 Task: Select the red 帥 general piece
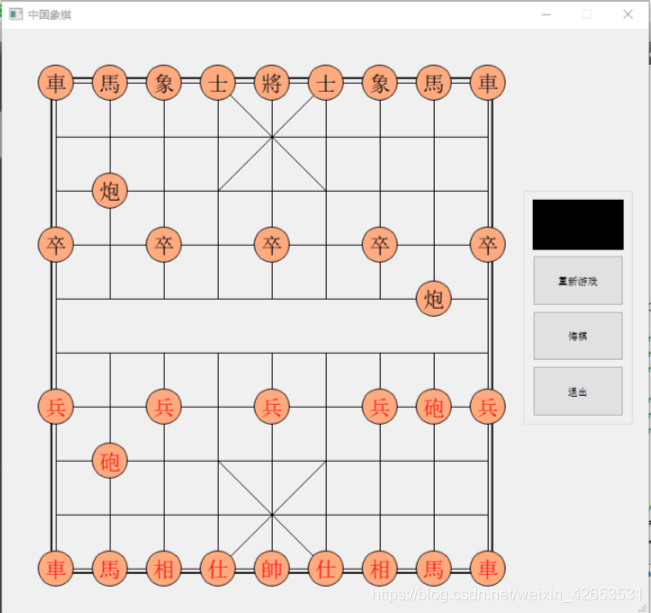click(272, 569)
